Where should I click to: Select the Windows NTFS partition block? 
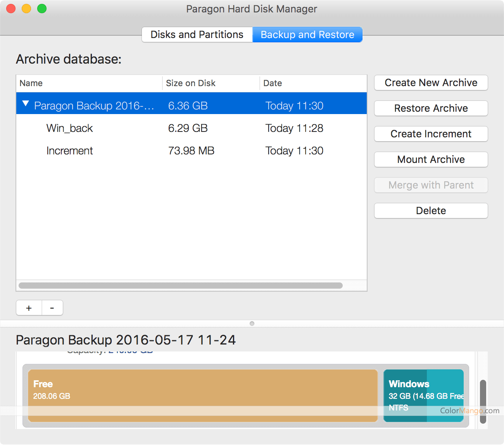tap(423, 395)
